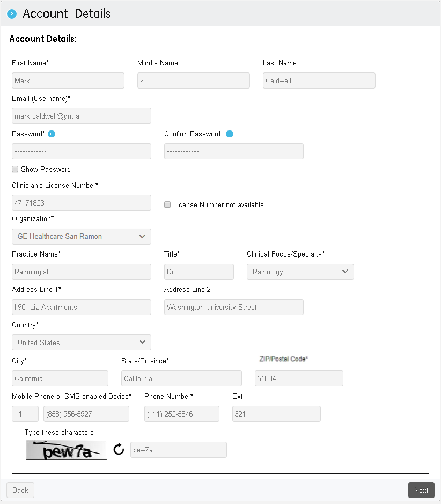Refresh the captcha image
The height and width of the screenshot is (504, 441).
[x=119, y=450]
